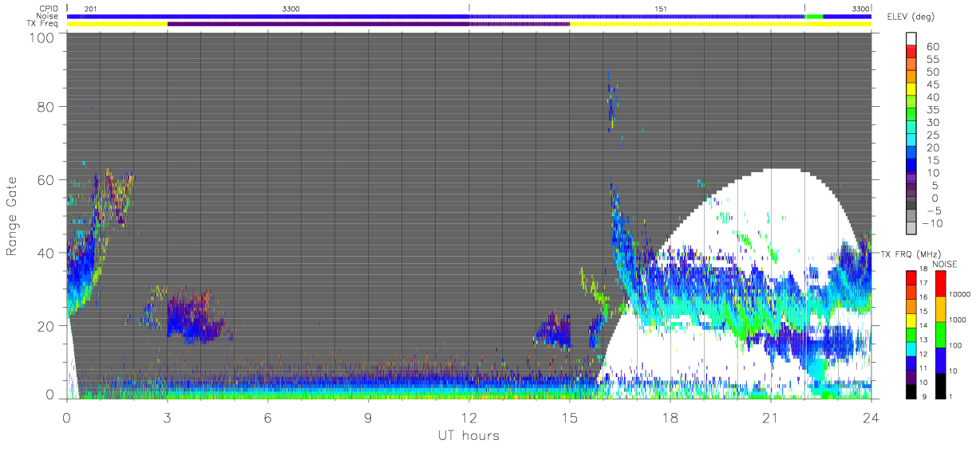This screenshot has width=980, height=452.
Task: Click the black bottom swatch of TX FRQ legend
Action: click(x=911, y=391)
